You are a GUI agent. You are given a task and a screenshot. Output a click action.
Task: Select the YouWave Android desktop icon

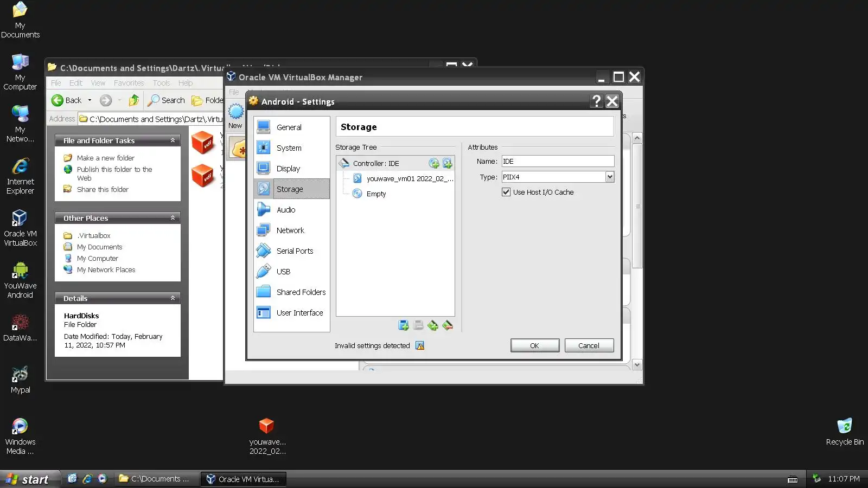pos(20,280)
